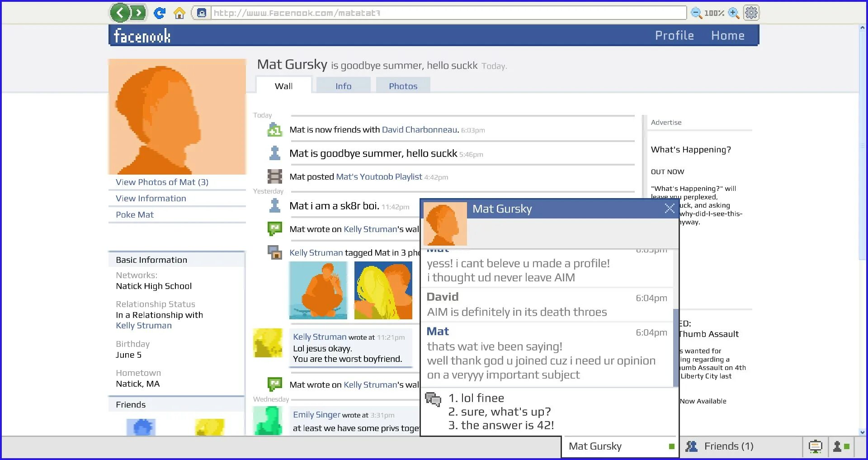Click into the facenook URL address field
Image resolution: width=868 pixels, height=460 pixels.
(x=448, y=13)
